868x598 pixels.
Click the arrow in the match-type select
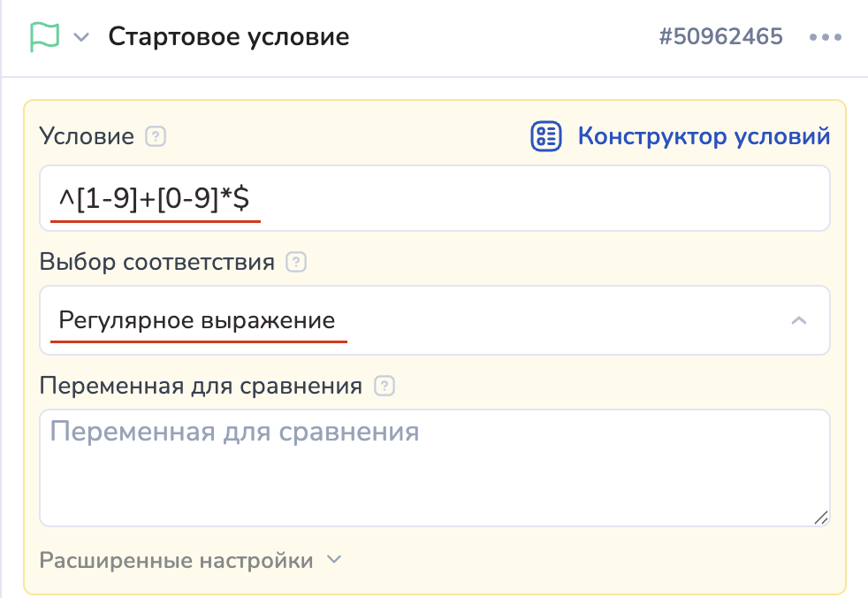pos(798,320)
